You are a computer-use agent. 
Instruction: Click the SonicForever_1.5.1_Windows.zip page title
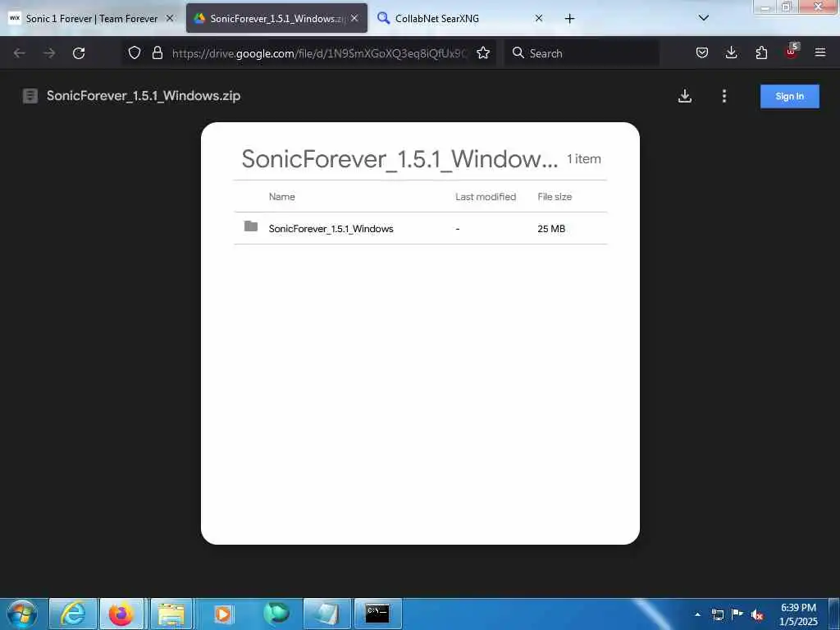point(144,96)
